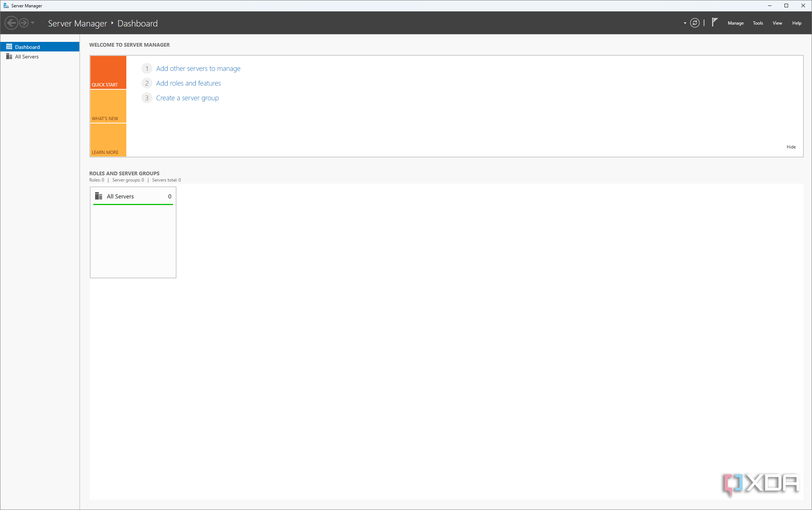Screen dimensions: 812x510
Task: Refresh the Server Manager dashboard
Action: 694,23
